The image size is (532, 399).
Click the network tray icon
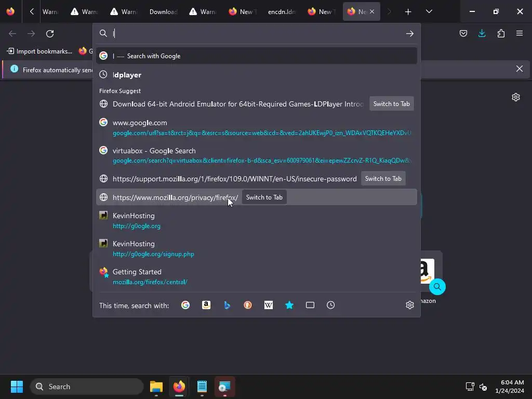pos(470,387)
